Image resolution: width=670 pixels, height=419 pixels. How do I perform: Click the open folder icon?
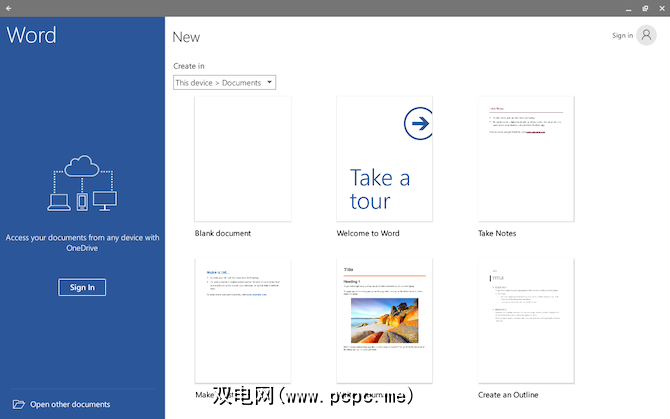coord(18,404)
